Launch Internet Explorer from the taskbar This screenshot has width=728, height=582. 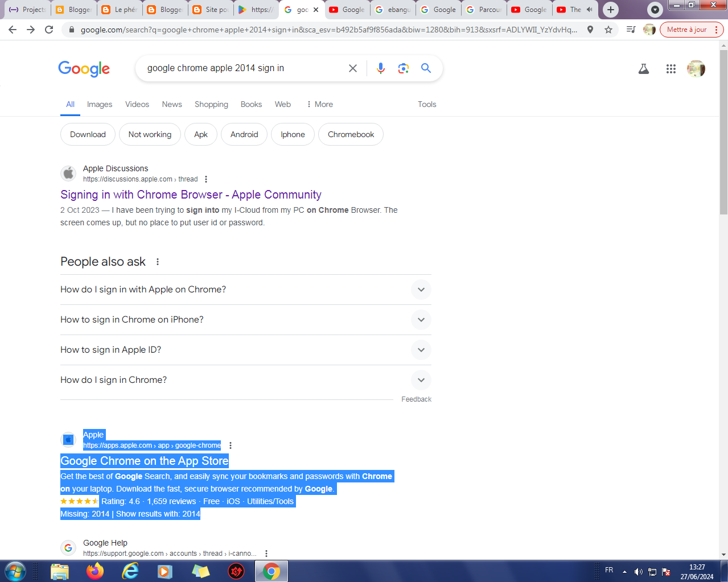coord(130,571)
